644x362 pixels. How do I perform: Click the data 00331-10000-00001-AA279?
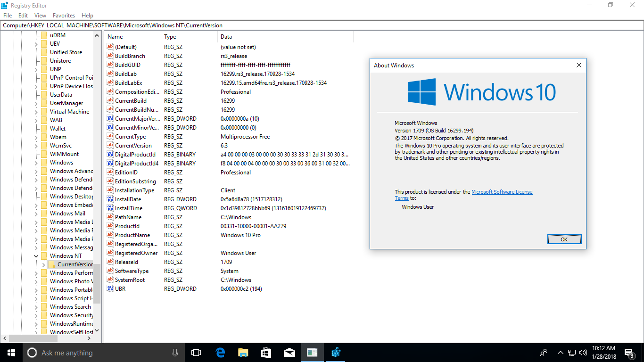click(253, 226)
